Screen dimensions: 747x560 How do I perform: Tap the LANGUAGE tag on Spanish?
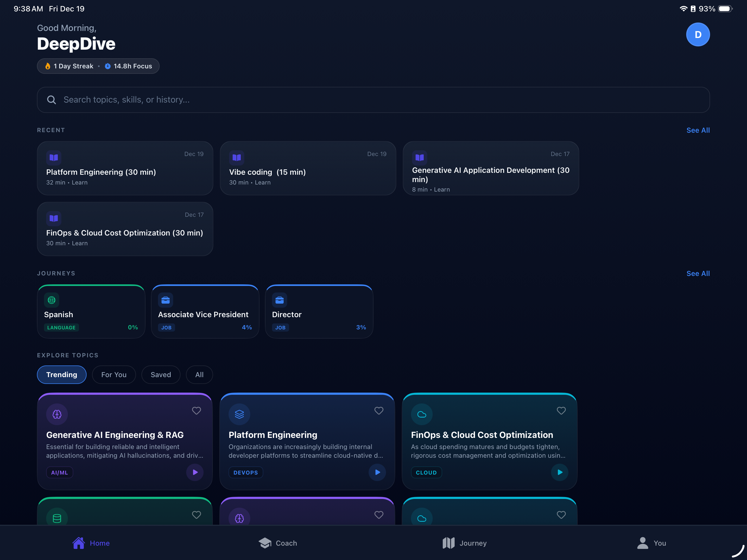pos(61,327)
